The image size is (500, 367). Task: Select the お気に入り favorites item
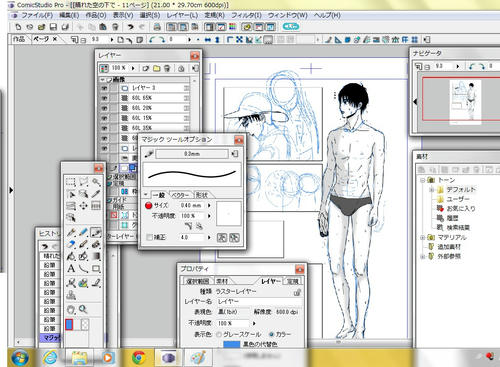461,209
